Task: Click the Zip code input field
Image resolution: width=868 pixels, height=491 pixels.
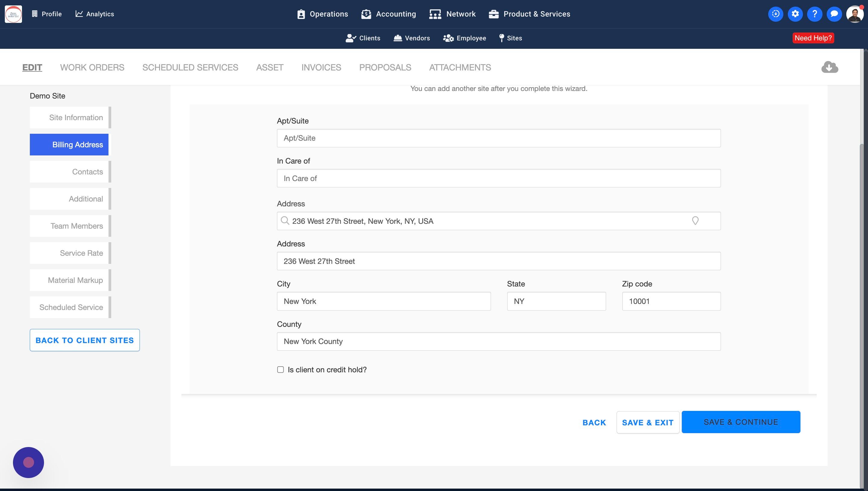Action: [x=671, y=301]
